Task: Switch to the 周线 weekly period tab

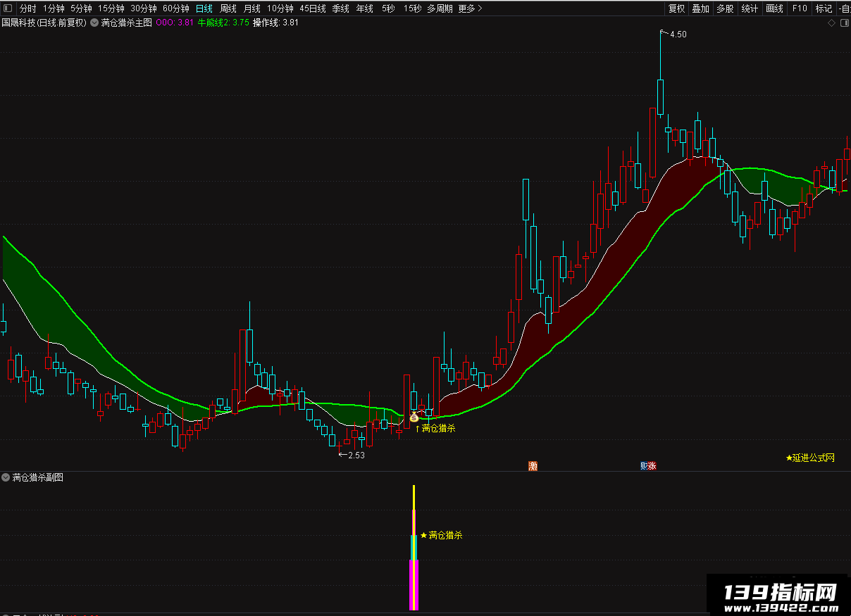Action: pos(228,8)
